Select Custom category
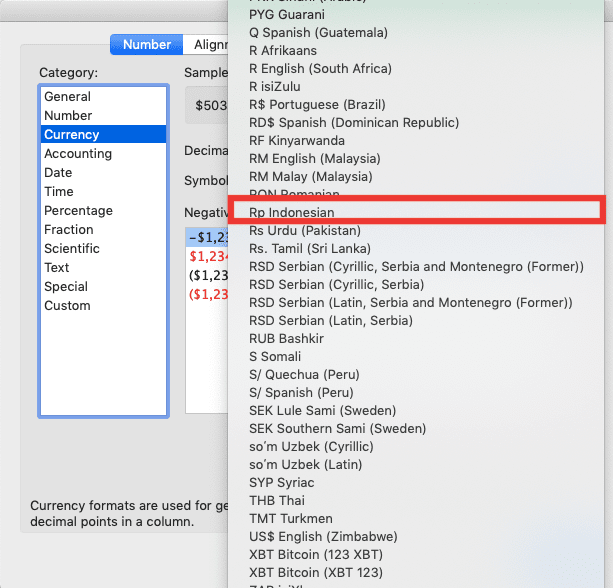The width and height of the screenshot is (613, 588). click(x=104, y=306)
